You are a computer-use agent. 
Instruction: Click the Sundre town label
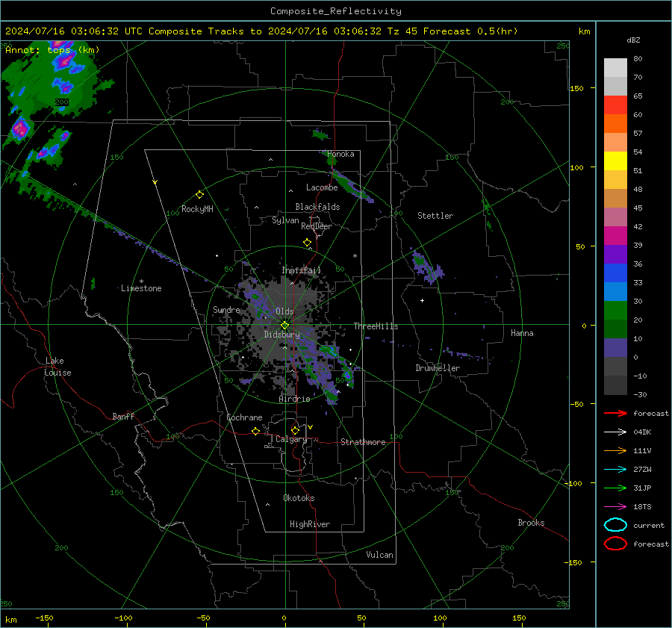(226, 310)
